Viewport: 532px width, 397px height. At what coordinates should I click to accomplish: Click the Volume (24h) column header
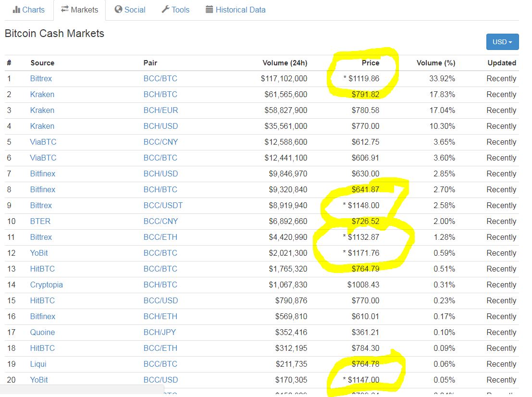click(x=285, y=63)
